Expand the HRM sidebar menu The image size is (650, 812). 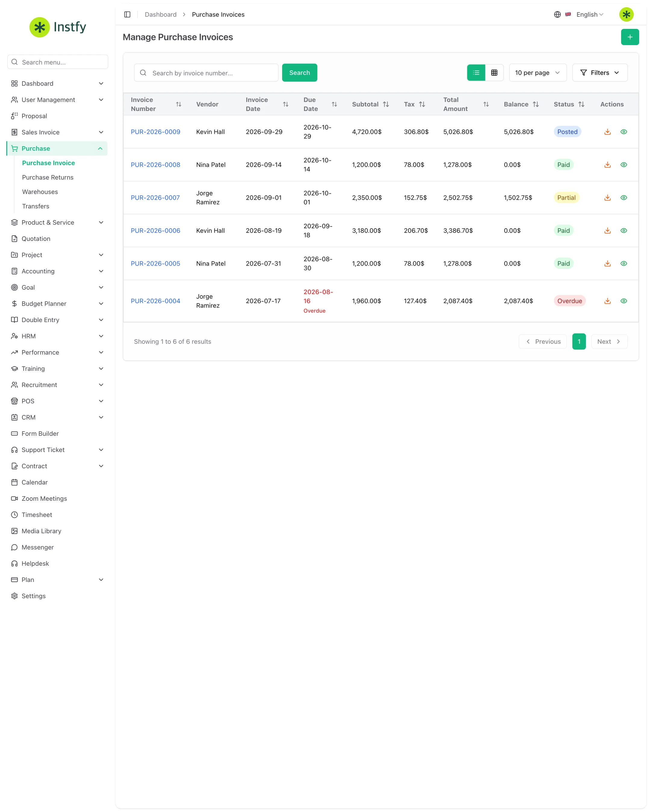click(x=57, y=336)
